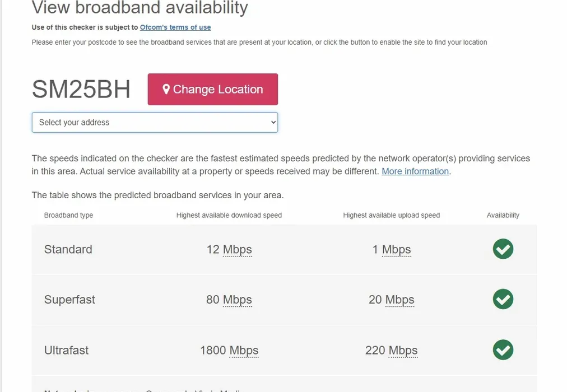Image resolution: width=567 pixels, height=392 pixels.
Task: Click Mbps abbreviation next to 1800
Action: [244, 351]
